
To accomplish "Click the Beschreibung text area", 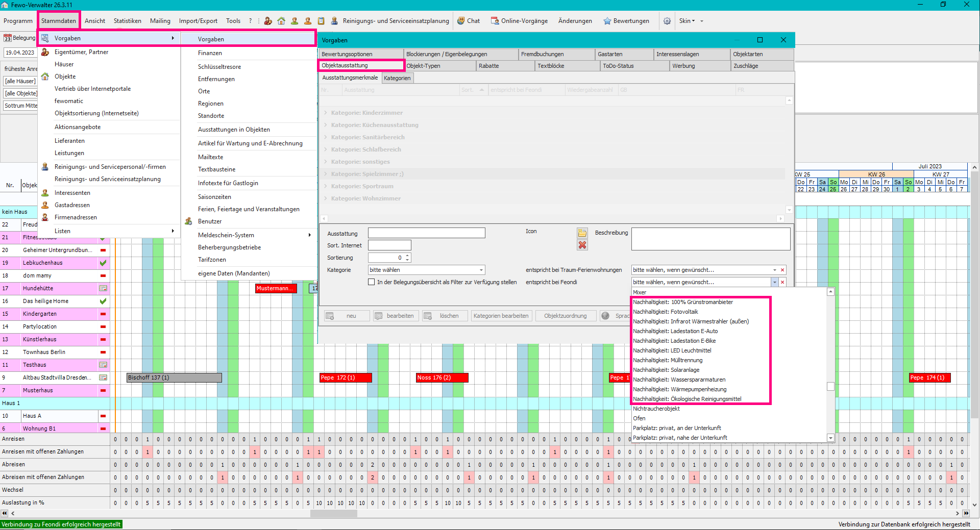I will [710, 239].
